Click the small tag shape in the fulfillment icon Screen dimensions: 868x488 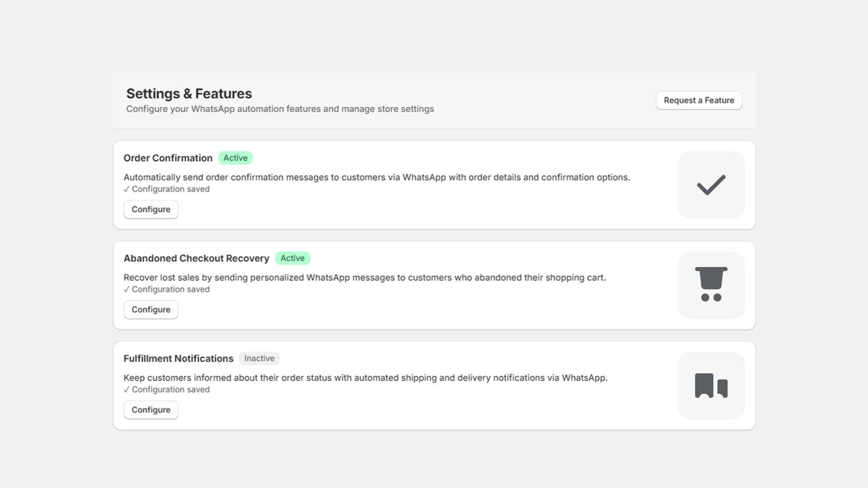pyautogui.click(x=722, y=387)
